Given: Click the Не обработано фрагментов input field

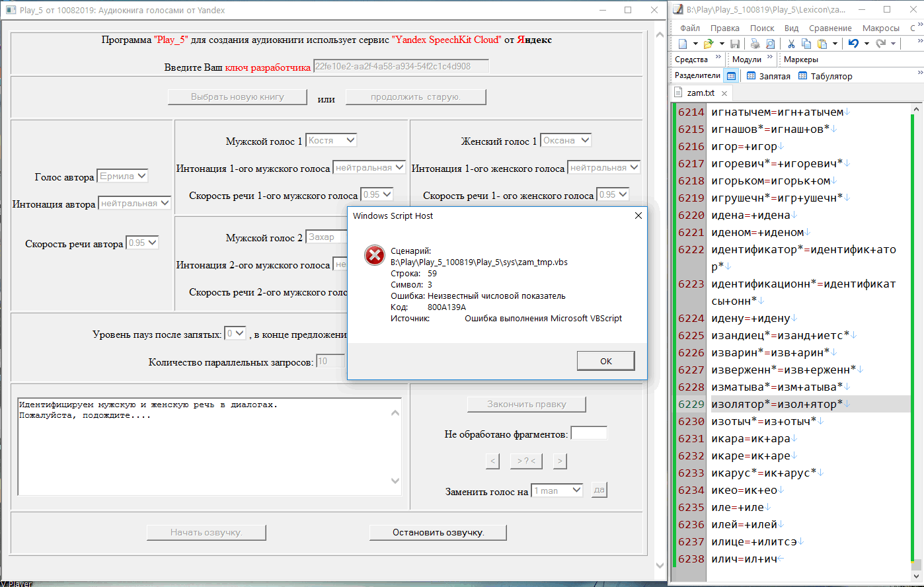Looking at the screenshot, I should tap(588, 434).
